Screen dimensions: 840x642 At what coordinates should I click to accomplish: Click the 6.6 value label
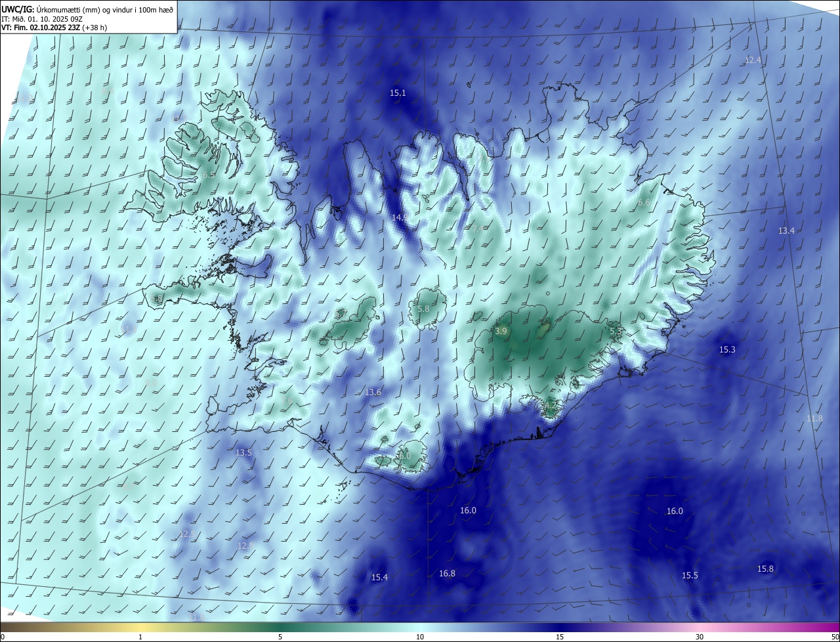click(644, 203)
